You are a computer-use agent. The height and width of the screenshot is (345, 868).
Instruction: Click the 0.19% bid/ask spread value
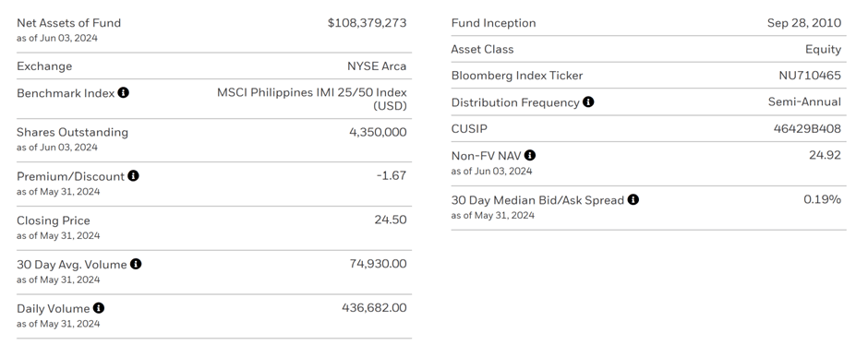tap(822, 199)
